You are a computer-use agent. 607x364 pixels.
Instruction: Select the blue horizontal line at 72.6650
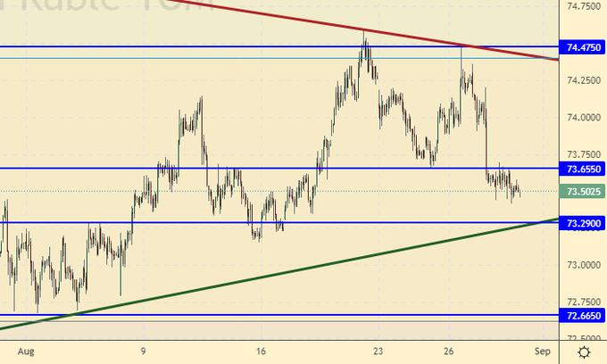tap(268, 315)
